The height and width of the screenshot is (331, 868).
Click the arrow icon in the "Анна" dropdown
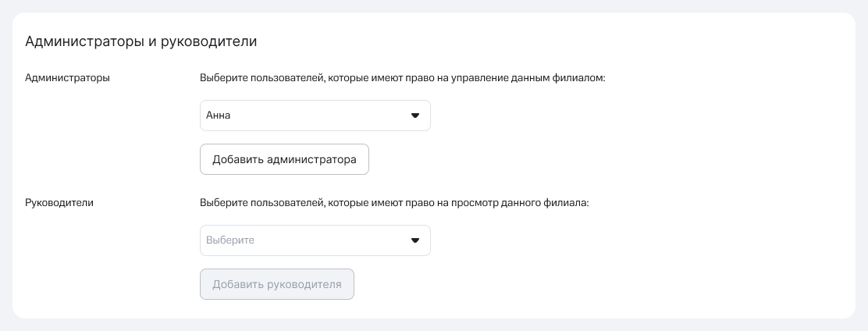[415, 116]
